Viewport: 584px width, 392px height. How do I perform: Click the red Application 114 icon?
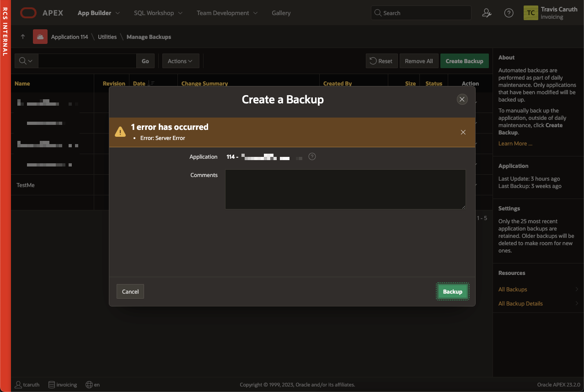point(40,37)
